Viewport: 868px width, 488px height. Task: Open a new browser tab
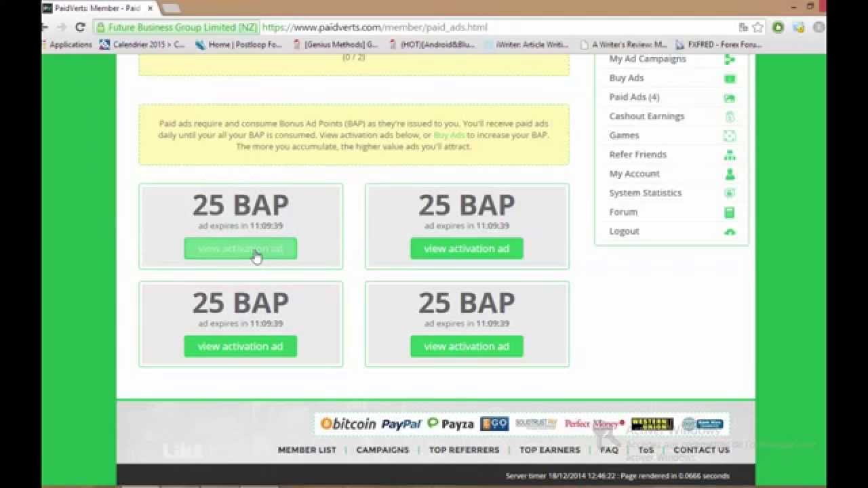[170, 8]
